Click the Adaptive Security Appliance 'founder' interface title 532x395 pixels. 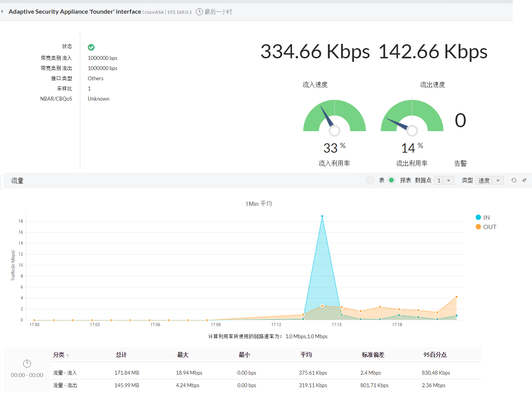75,12
